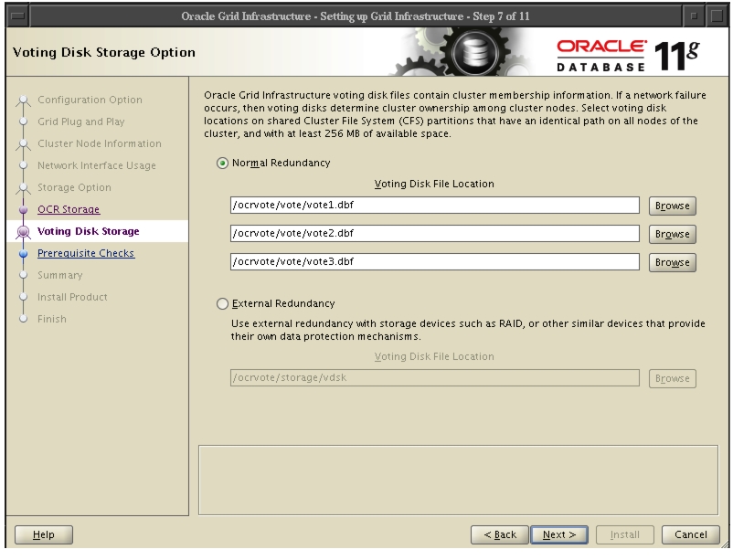Click the Storage Option step
This screenshot has height=560, width=733.
[74, 187]
